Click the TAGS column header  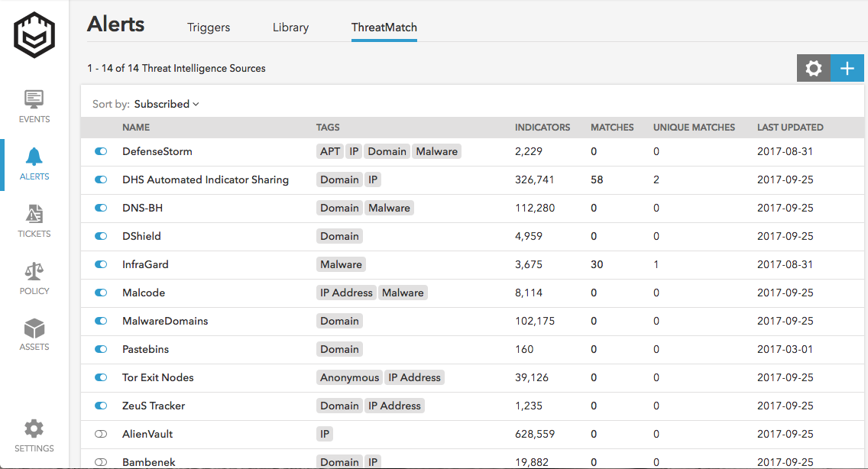[x=328, y=128]
